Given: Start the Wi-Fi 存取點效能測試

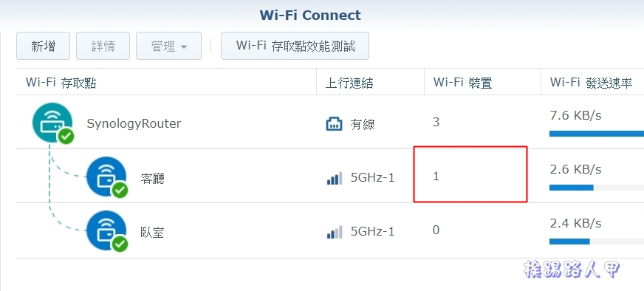Looking at the screenshot, I should click(295, 46).
